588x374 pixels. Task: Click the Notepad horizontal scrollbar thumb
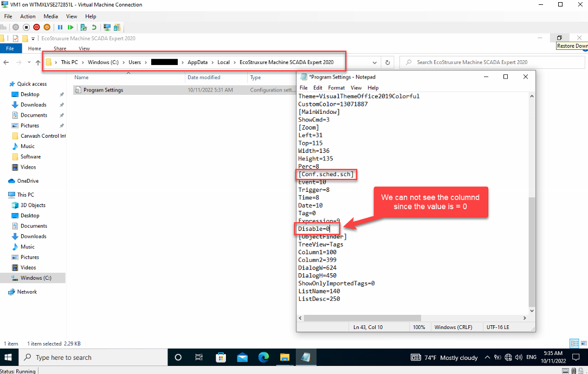pos(362,318)
